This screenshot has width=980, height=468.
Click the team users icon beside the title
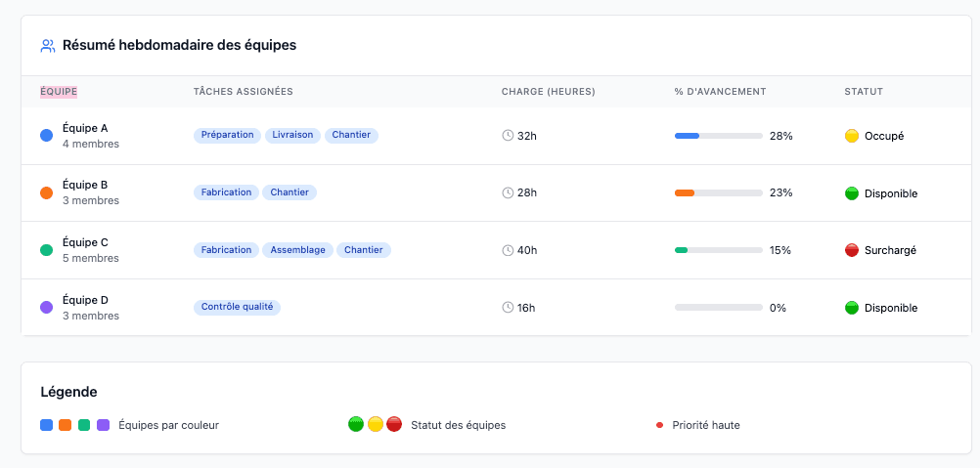[x=47, y=46]
